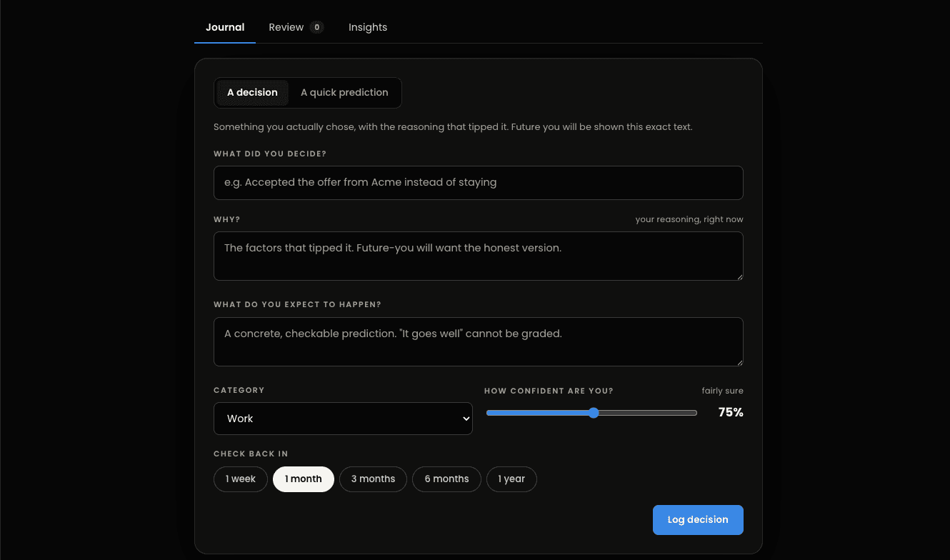Switch to the Journal tab
The image size is (950, 560).
point(225,27)
